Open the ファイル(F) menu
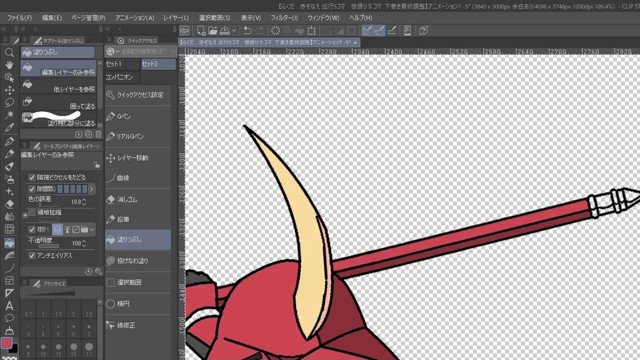This screenshot has width=640, height=360. [20, 18]
